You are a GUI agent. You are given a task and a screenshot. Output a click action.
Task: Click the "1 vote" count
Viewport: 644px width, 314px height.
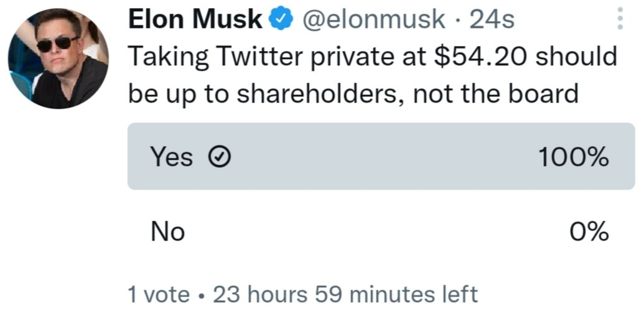[x=158, y=294]
